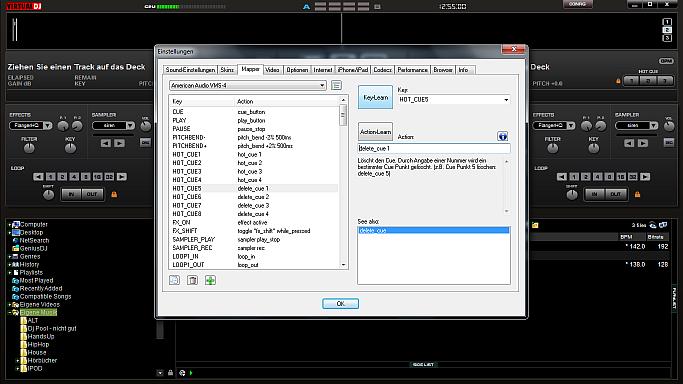Click the document icon below the mapping list
The image size is (683, 384).
point(174,280)
